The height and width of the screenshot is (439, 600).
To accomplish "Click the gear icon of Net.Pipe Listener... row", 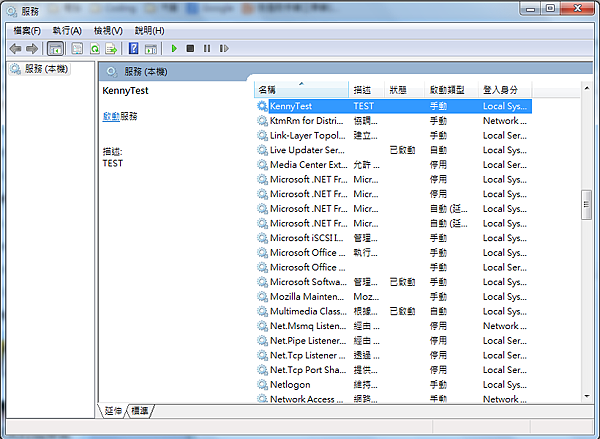I will [x=262, y=341].
